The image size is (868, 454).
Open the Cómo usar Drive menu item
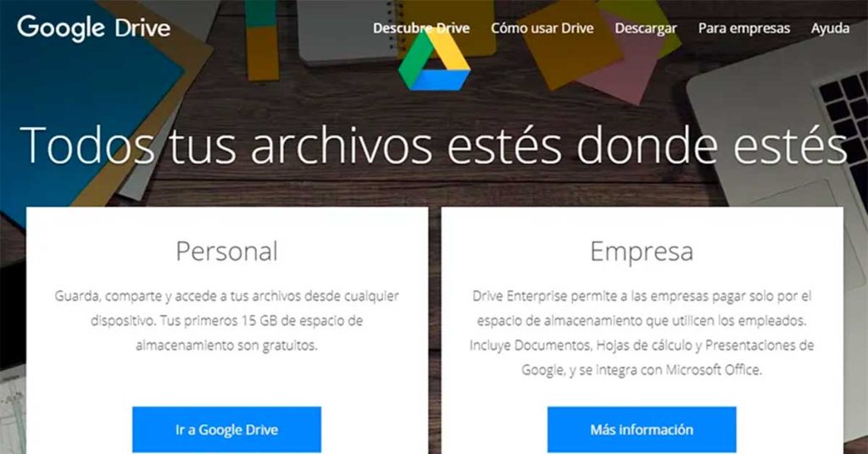click(x=542, y=28)
